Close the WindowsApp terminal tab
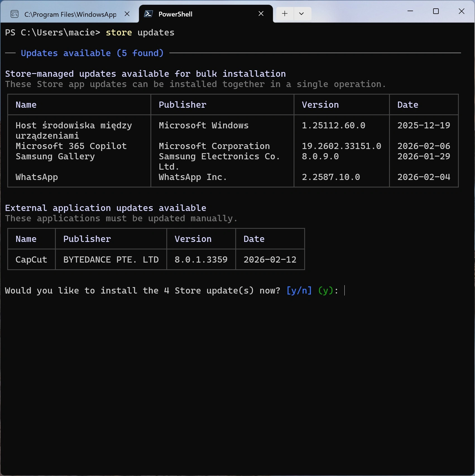The width and height of the screenshot is (475, 476). (x=127, y=14)
